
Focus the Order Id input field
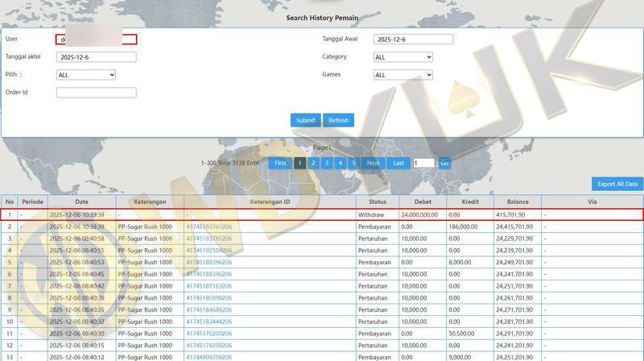pos(97,93)
